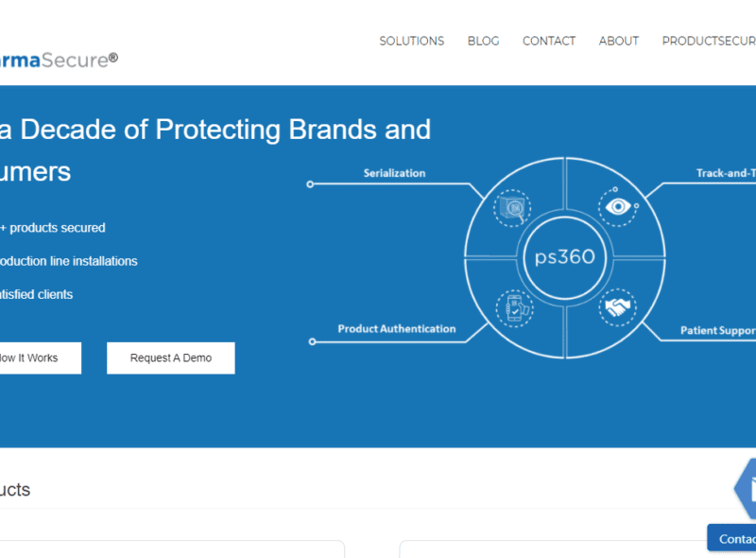The image size is (756, 558).
Task: Click the PharmaSecure logo
Action: click(59, 61)
